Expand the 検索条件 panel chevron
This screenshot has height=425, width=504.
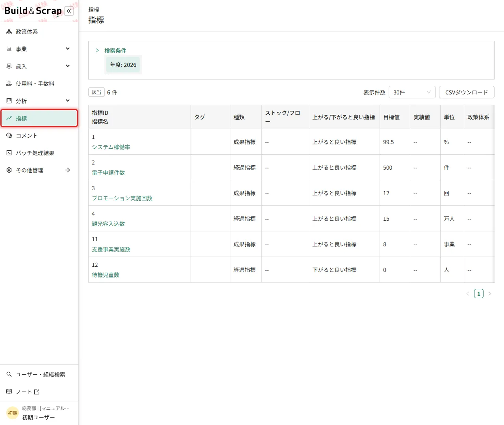[97, 51]
